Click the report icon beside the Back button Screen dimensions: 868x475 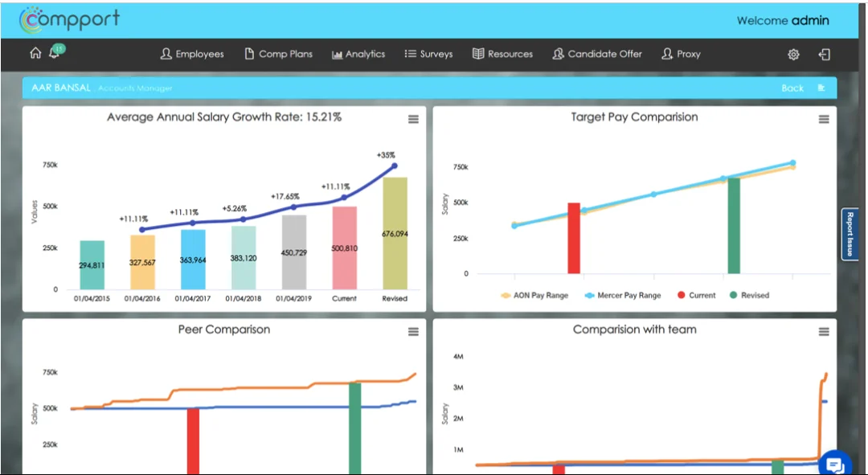click(821, 88)
